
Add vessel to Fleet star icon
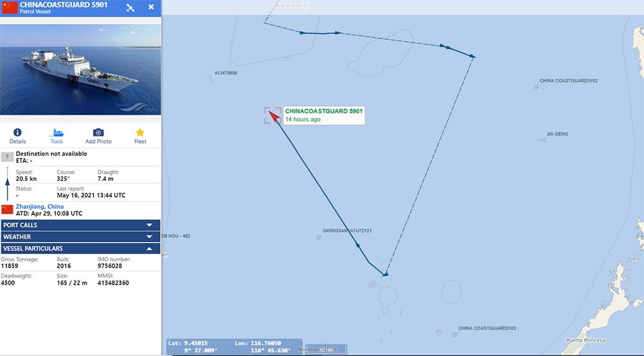coord(140,132)
